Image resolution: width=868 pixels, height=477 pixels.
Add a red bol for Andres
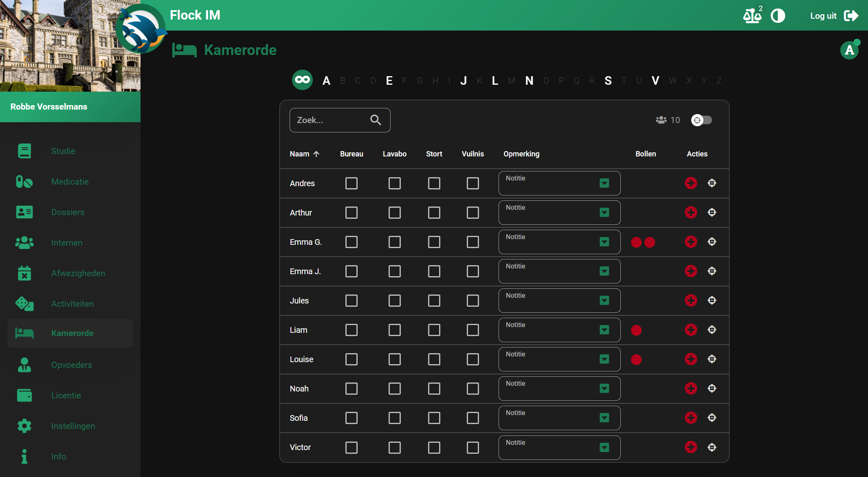[691, 183]
